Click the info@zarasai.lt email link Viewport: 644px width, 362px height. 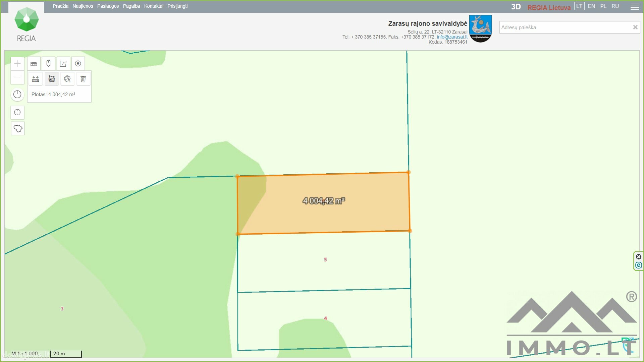[452, 37]
